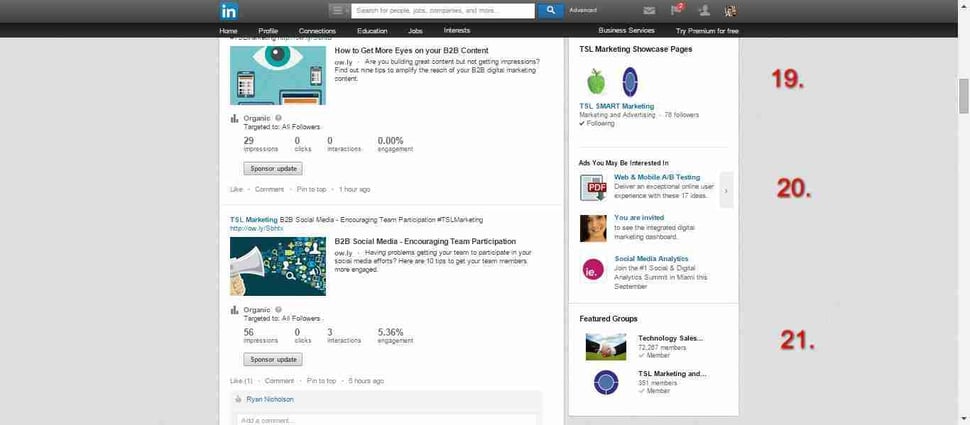Click Sponsor update on the 29 impressions post
This screenshot has width=970, height=425.
pyautogui.click(x=273, y=168)
